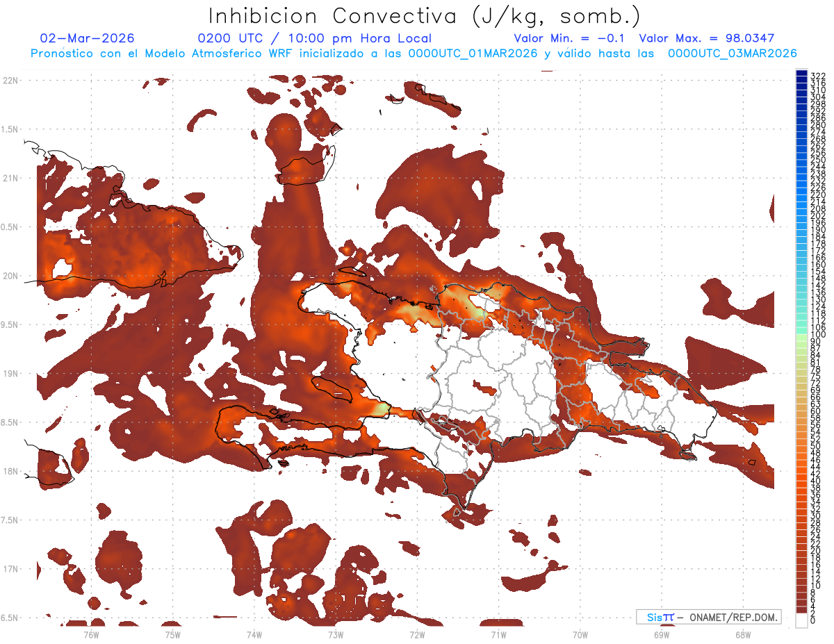Viewport: 834px width, 644px height.
Task: Click the '322' value on the color scale
Action: pos(818,76)
